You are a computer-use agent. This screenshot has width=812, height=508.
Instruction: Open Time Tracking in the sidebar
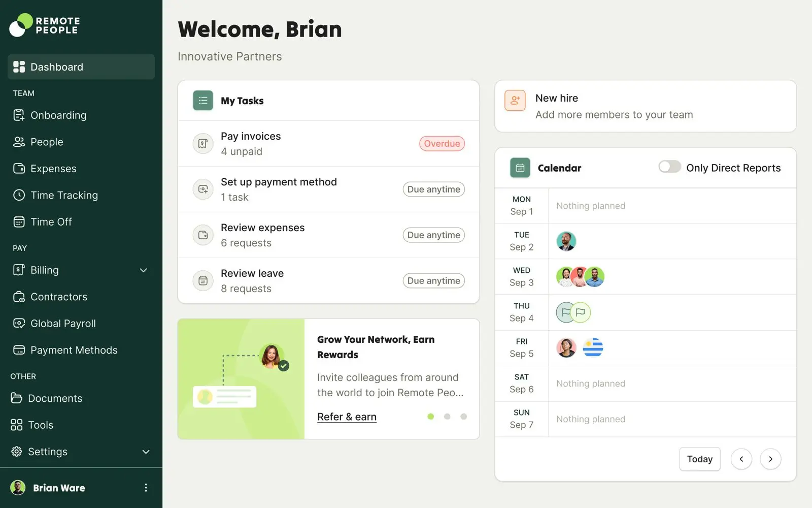(x=64, y=195)
